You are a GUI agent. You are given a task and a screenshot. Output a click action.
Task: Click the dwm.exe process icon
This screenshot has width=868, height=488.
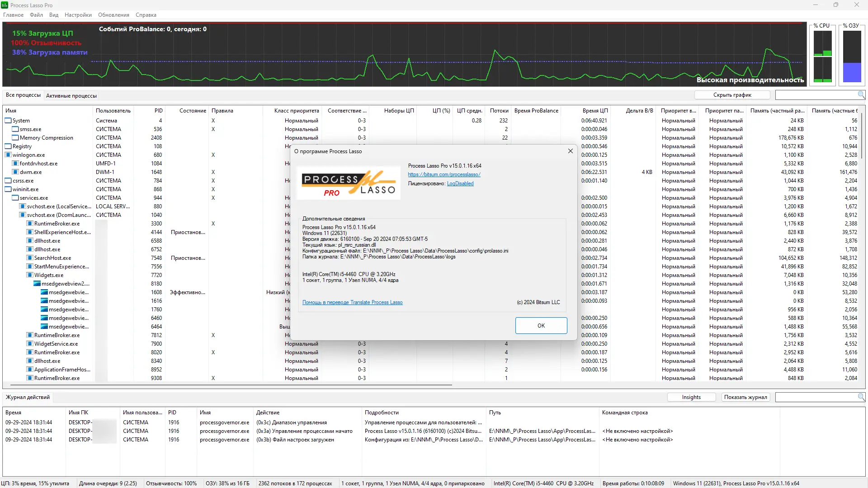point(15,172)
